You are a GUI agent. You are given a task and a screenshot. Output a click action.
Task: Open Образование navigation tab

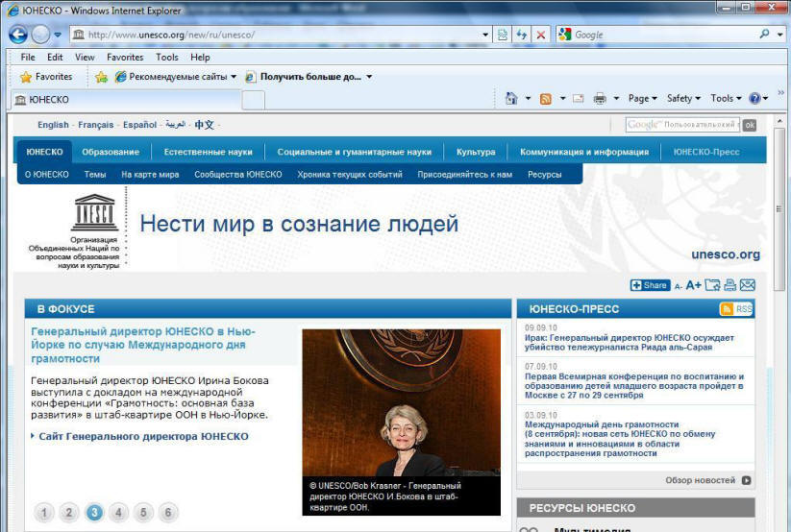[111, 152]
